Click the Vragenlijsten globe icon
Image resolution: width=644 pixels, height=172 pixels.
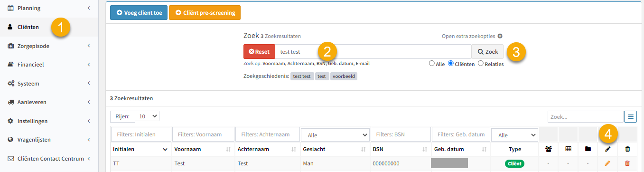[10, 140]
